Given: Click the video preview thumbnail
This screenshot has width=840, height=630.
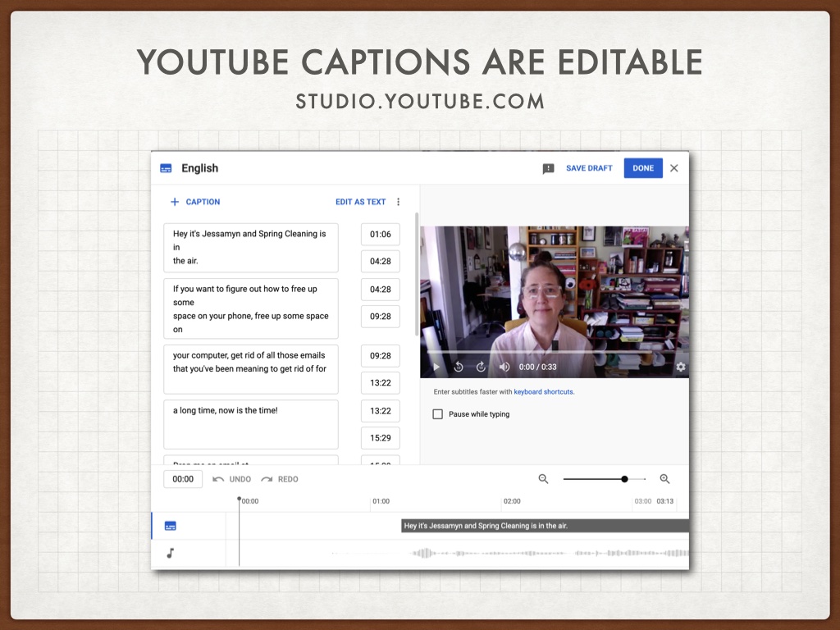Looking at the screenshot, I should tap(555, 302).
